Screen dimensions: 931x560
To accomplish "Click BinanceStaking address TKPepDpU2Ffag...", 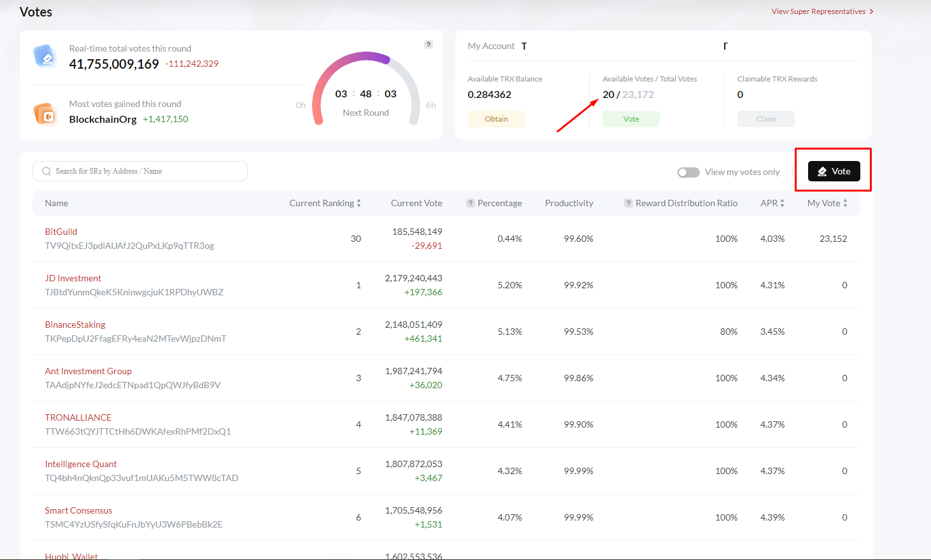I will pos(136,339).
